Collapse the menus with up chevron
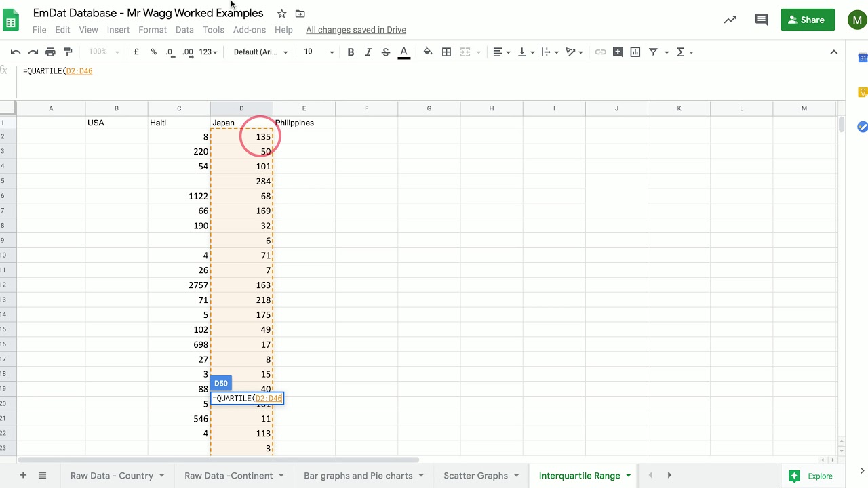The image size is (868, 488). click(834, 52)
